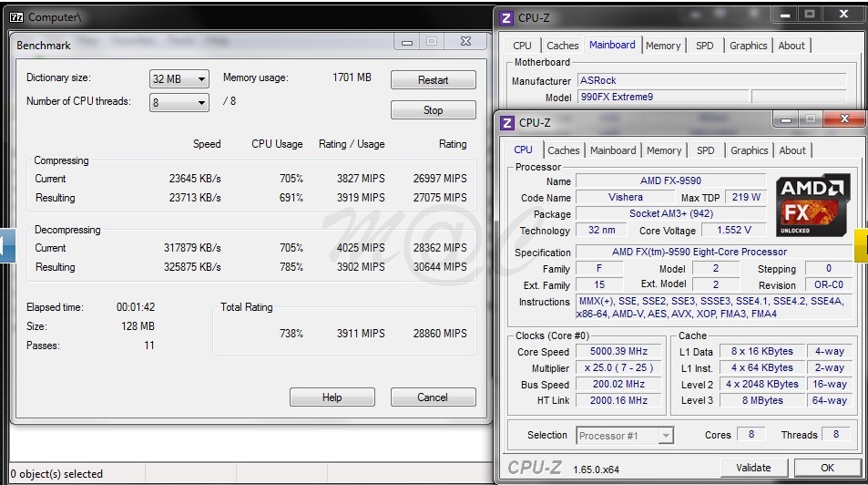
Task: Close the Benchmark dialog
Action: pos(465,42)
